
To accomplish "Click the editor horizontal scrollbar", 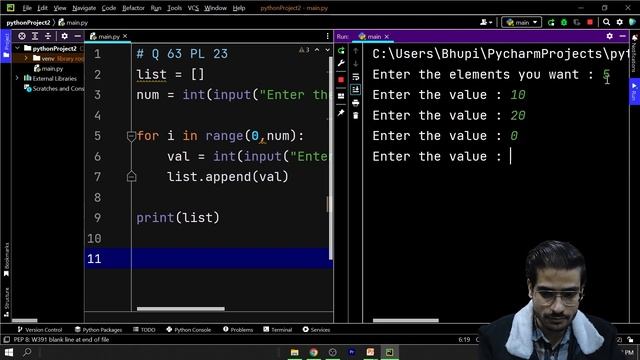I will (x=181, y=309).
